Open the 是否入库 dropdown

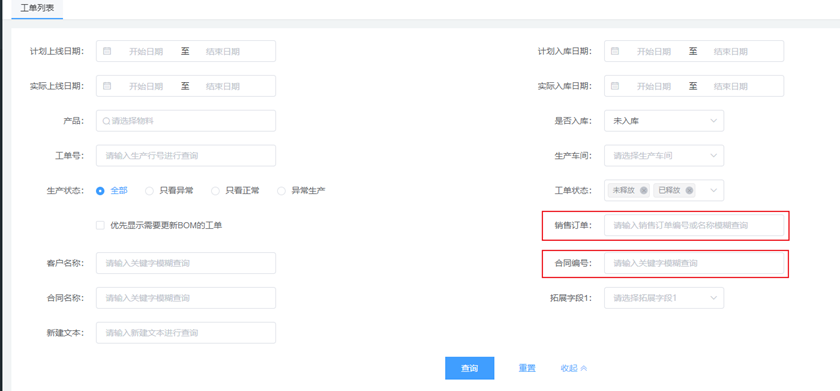tap(664, 121)
